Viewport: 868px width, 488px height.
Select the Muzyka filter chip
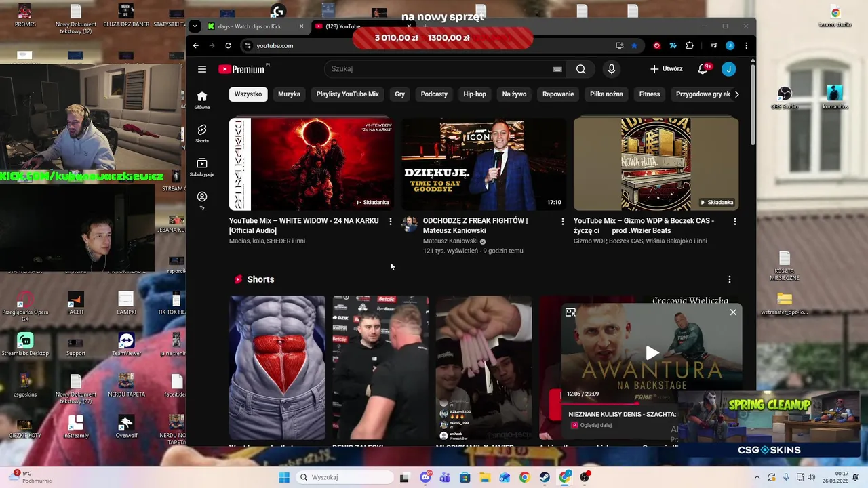(289, 94)
